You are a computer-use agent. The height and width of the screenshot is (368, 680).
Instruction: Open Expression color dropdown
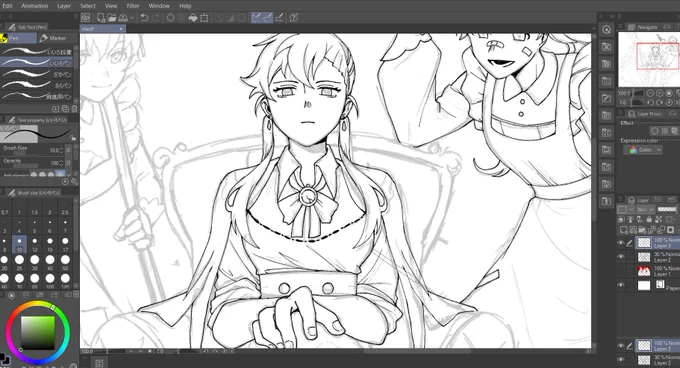[x=643, y=150]
